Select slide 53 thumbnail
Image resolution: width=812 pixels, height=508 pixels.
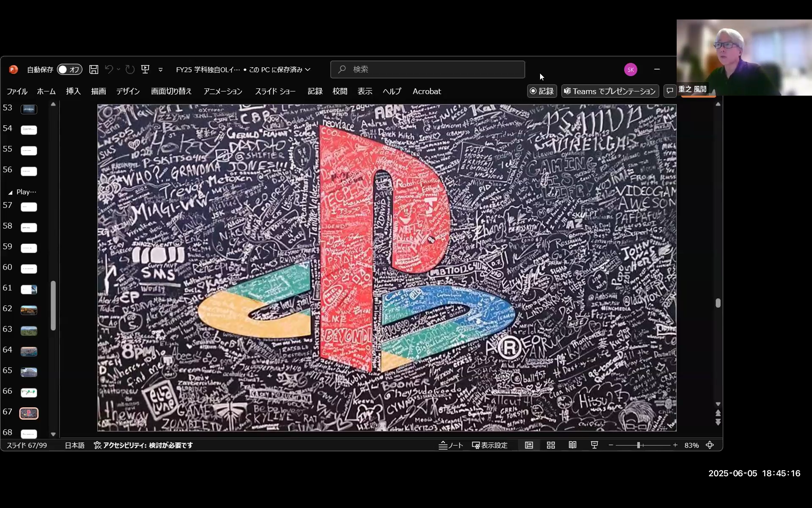pos(29,109)
